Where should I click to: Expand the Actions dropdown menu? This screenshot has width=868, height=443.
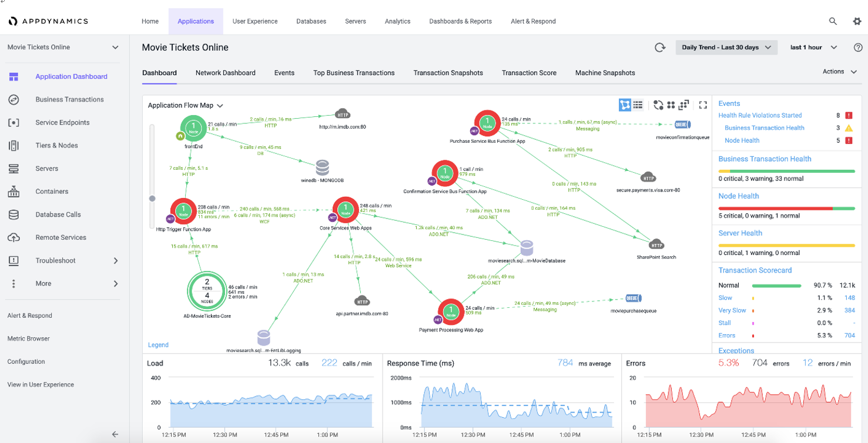click(x=840, y=72)
